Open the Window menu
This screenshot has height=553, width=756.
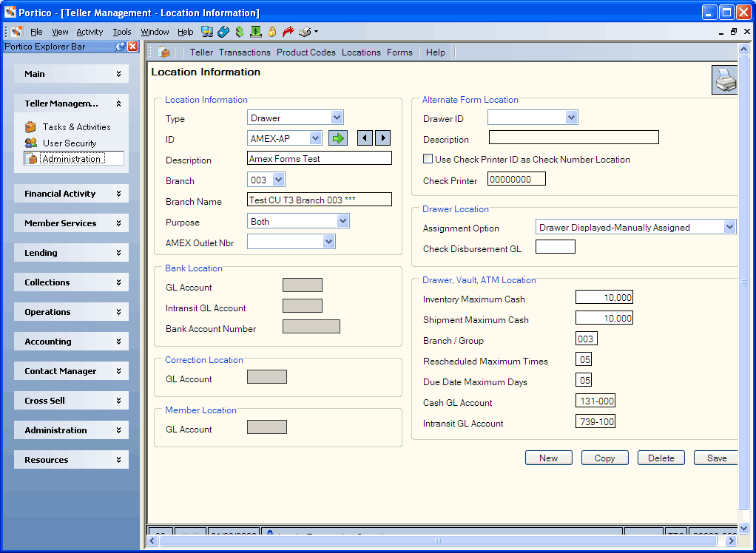[x=155, y=32]
